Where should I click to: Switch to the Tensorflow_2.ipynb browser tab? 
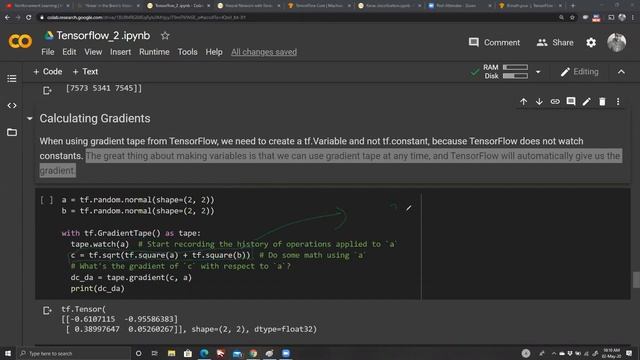pos(178,6)
